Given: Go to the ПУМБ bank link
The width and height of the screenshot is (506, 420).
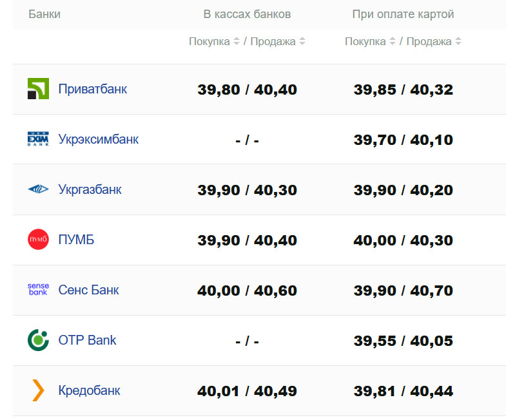Looking at the screenshot, I should click(76, 240).
